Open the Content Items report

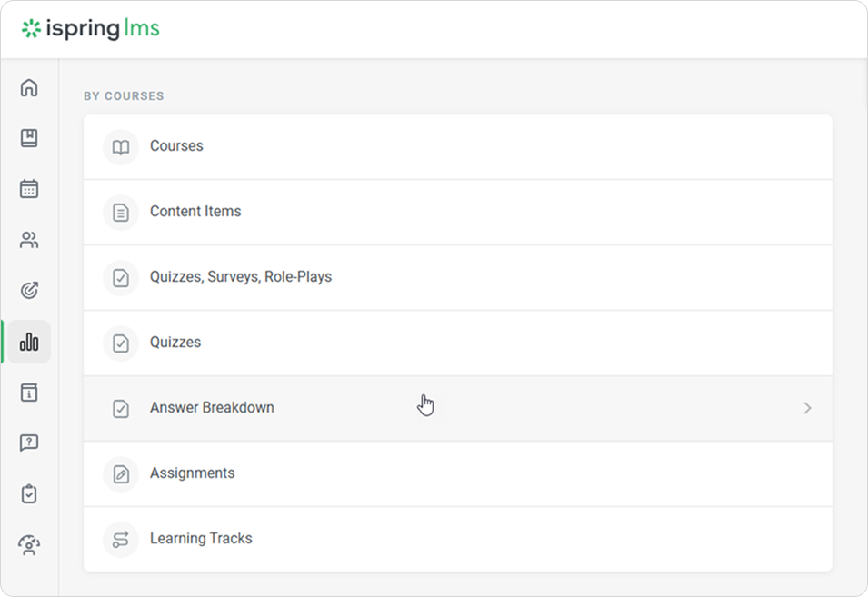(195, 212)
